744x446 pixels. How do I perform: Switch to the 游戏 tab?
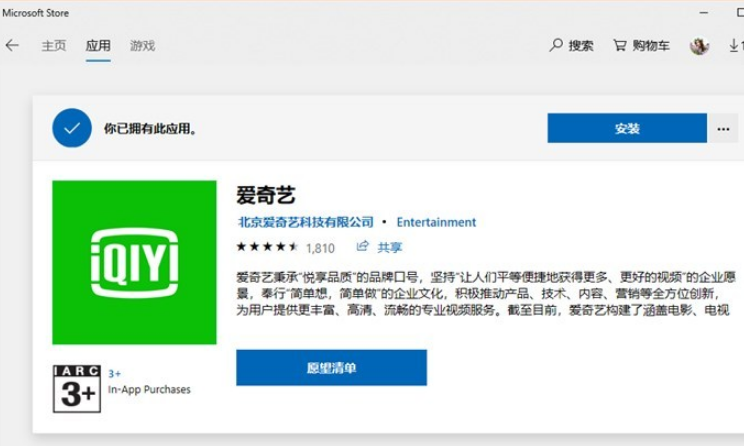(x=142, y=46)
